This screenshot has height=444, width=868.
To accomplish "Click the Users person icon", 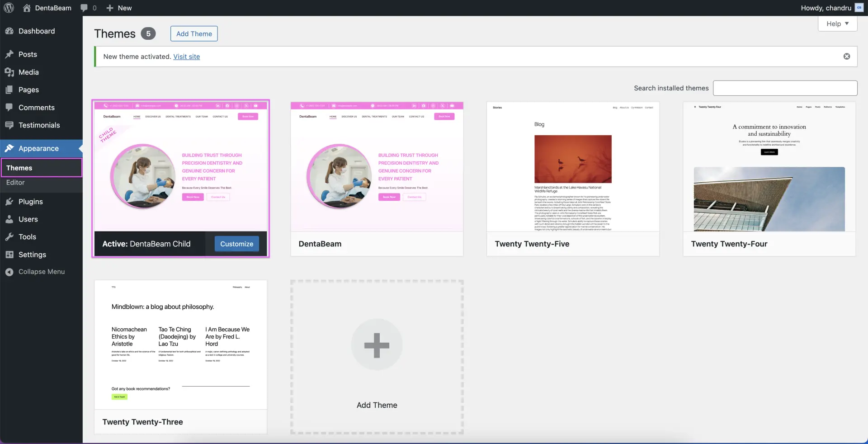I will (9, 219).
